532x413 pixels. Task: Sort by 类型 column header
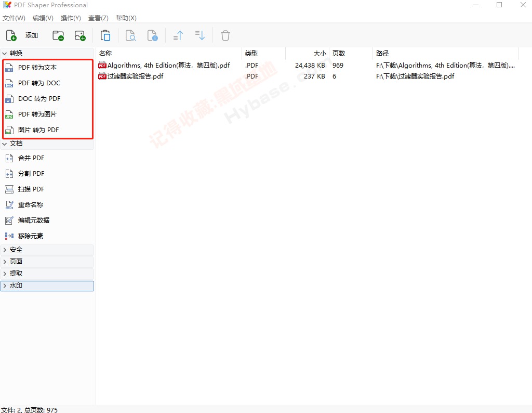click(263, 54)
